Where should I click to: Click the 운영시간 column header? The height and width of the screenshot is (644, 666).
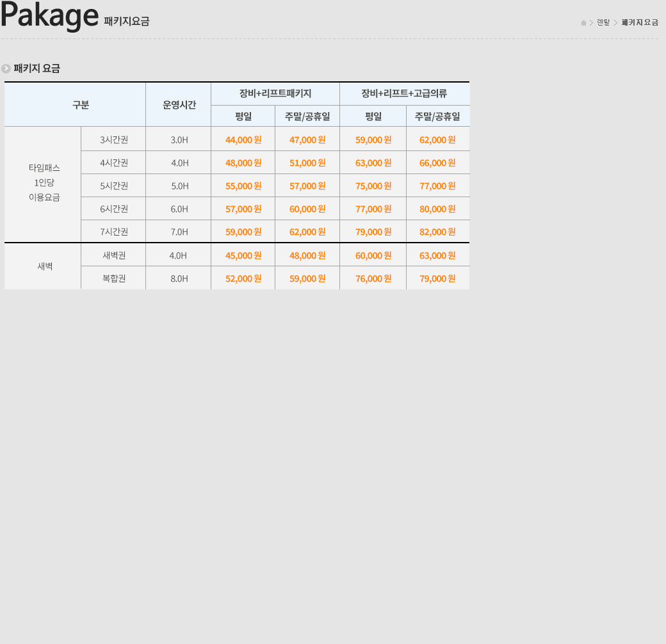tap(179, 104)
